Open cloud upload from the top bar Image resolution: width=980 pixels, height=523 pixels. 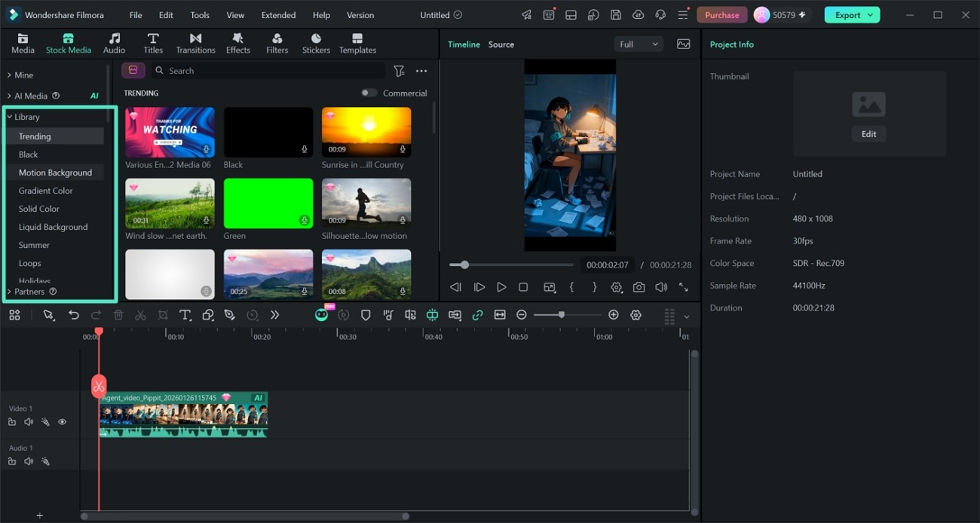click(639, 15)
